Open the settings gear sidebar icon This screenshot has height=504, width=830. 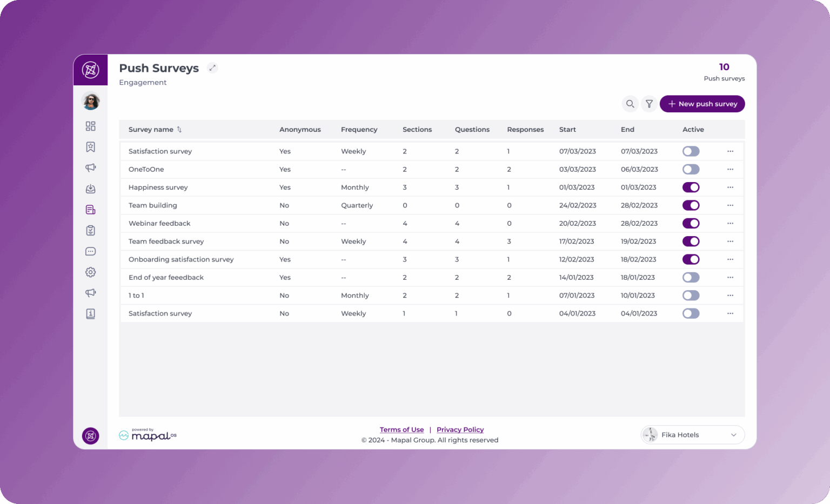tap(91, 272)
